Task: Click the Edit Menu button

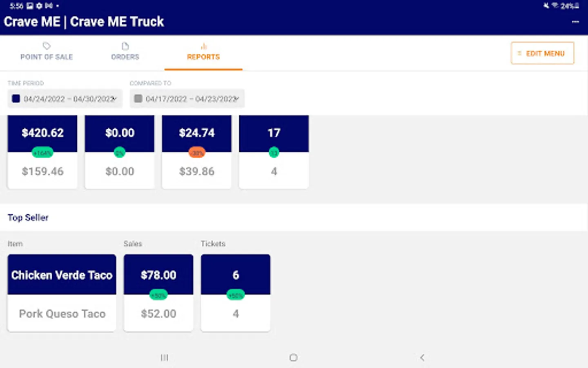Action: (542, 53)
